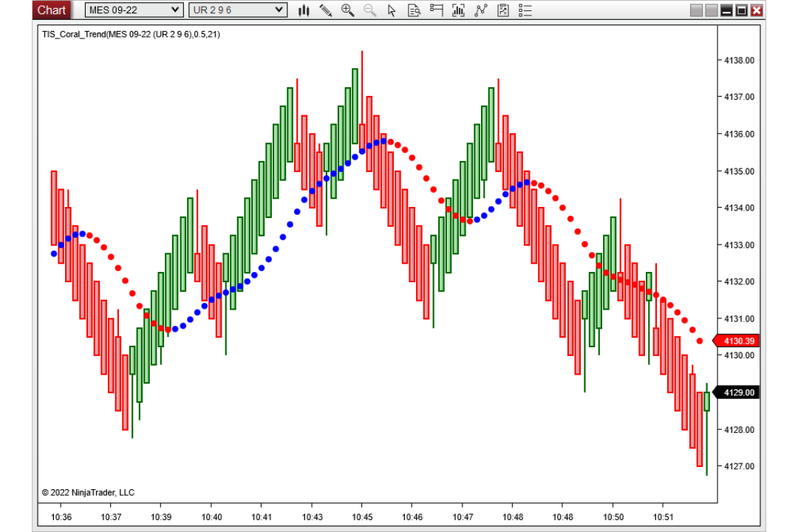Open the data box icon
798x532 pixels.
click(415, 10)
